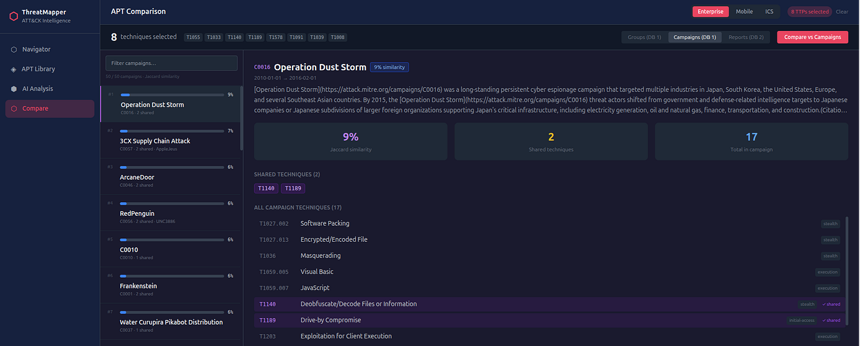Image resolution: width=868 pixels, height=346 pixels.
Task: Open the T1036 Masquerading row
Action: 548,255
